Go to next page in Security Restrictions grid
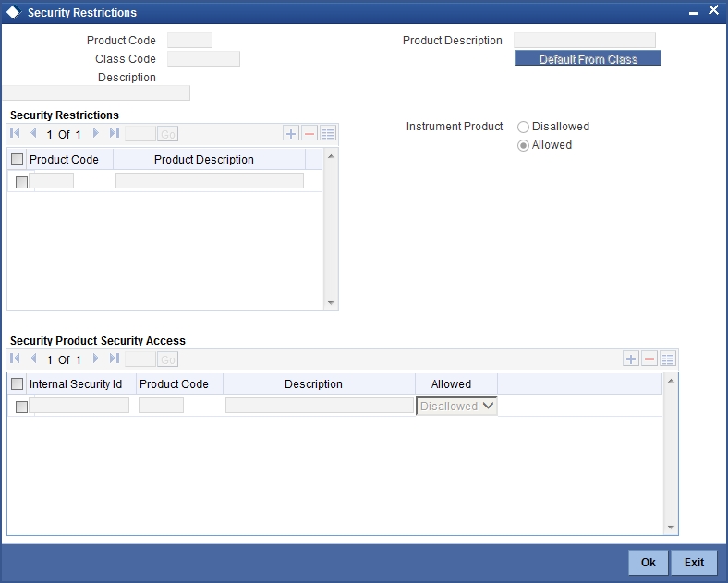This screenshot has width=728, height=583. coord(96,133)
